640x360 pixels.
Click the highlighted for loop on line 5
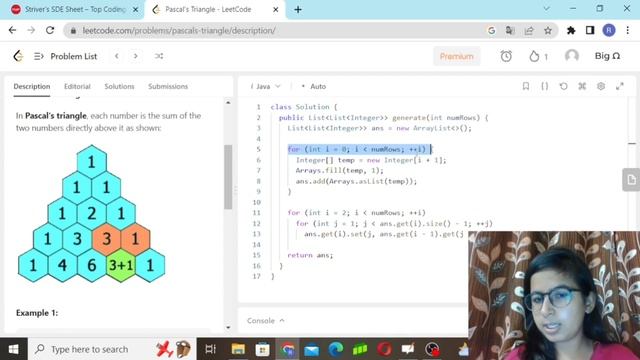(x=359, y=149)
